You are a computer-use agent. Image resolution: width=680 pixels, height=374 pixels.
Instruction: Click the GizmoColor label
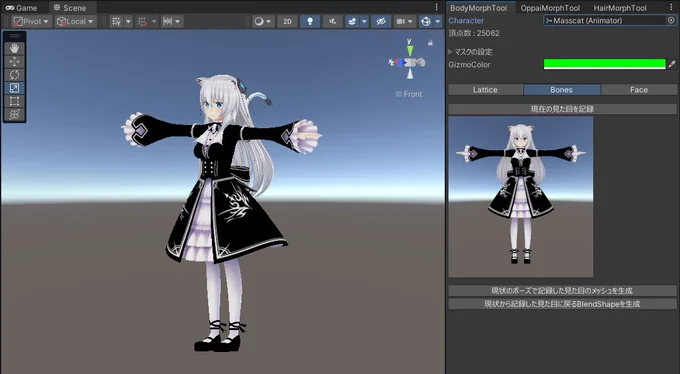click(469, 65)
